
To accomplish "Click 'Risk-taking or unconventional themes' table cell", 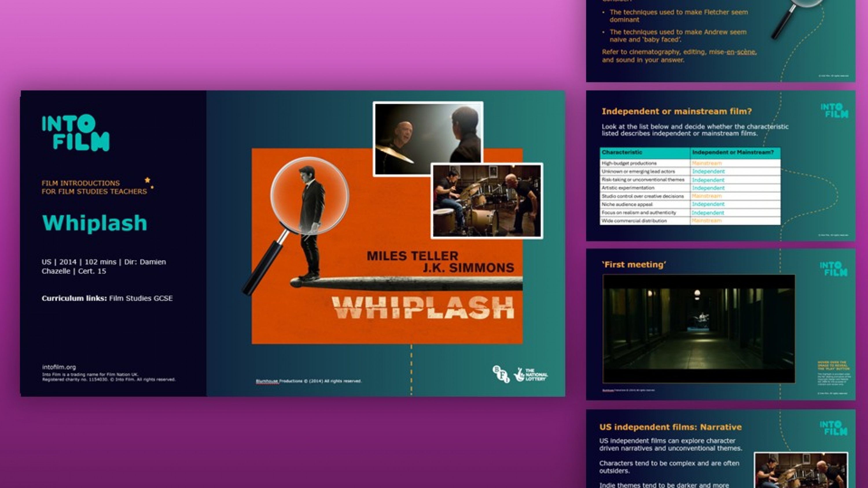I will (645, 180).
